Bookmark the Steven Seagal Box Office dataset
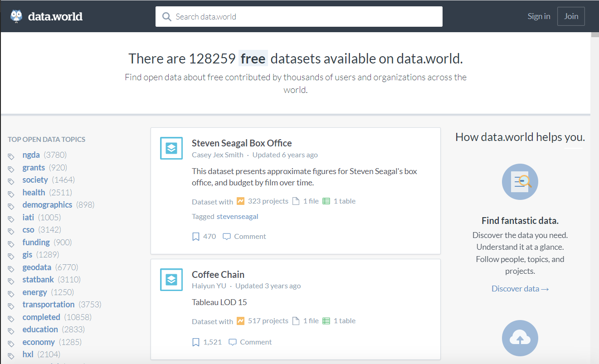The image size is (599, 364). [x=196, y=237]
